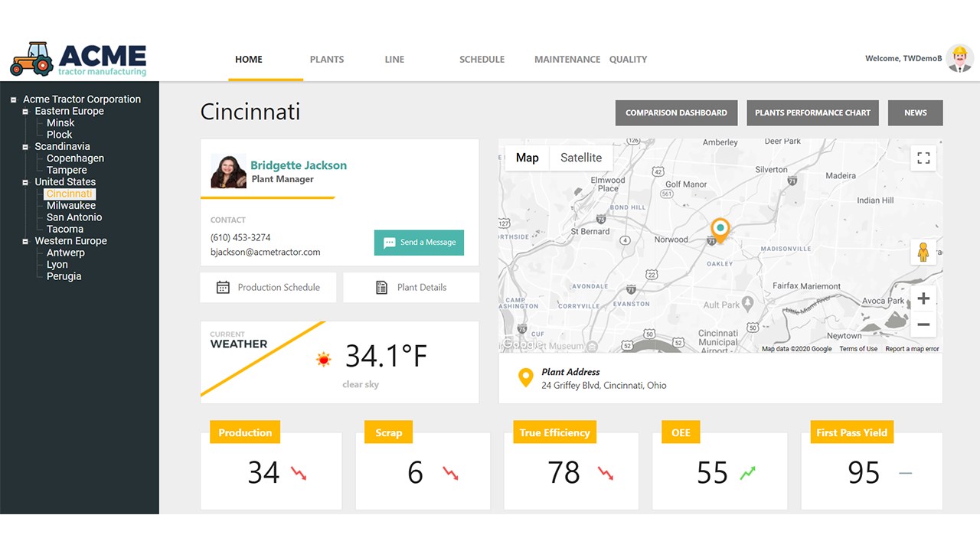980x551 pixels.
Task: Open the Plants Performance Chart
Action: click(812, 112)
